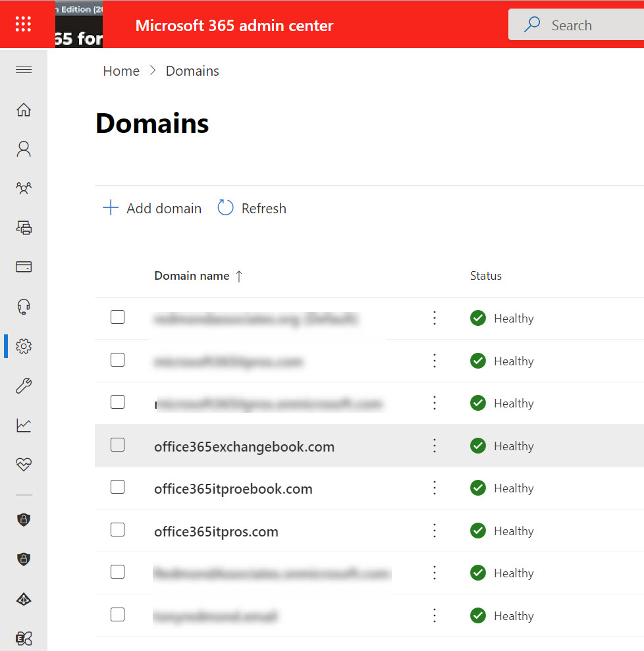Tick the last domain row checkbox
The width and height of the screenshot is (644, 651).
(117, 614)
